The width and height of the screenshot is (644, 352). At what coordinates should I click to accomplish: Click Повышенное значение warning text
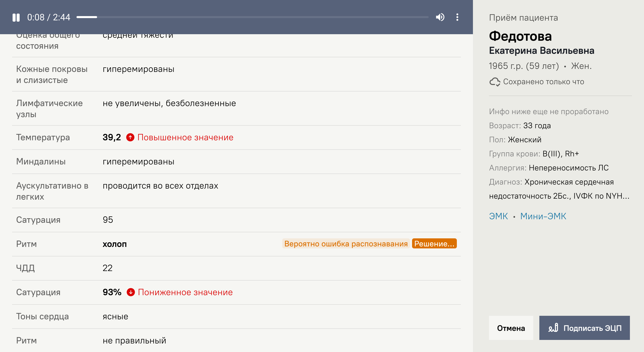pyautogui.click(x=185, y=138)
